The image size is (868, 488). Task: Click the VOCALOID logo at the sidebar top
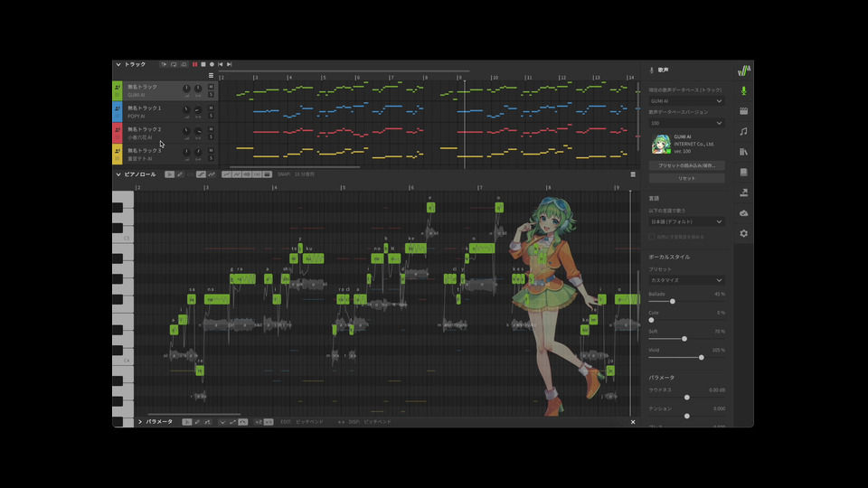(744, 70)
